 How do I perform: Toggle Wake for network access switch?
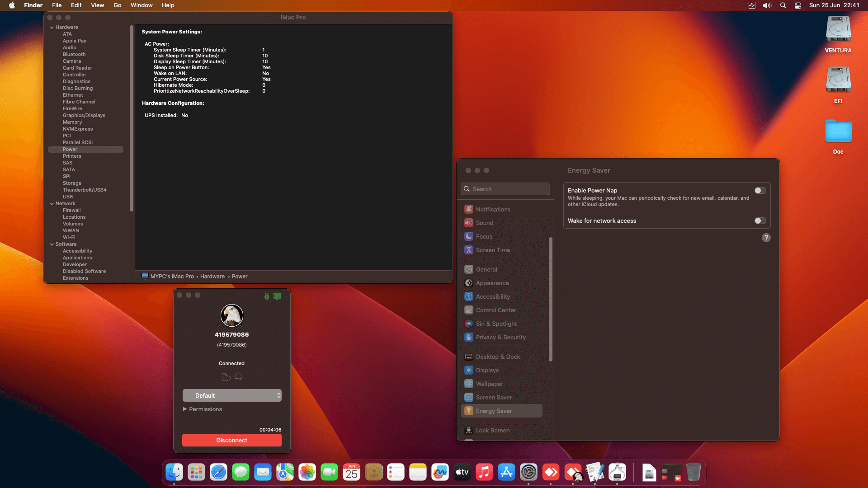tap(760, 221)
